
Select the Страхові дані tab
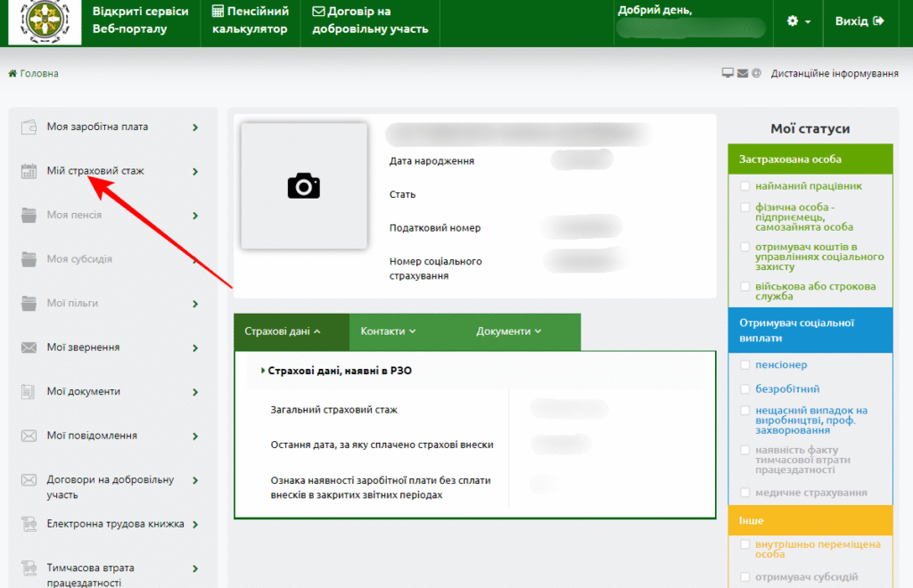coord(282,331)
